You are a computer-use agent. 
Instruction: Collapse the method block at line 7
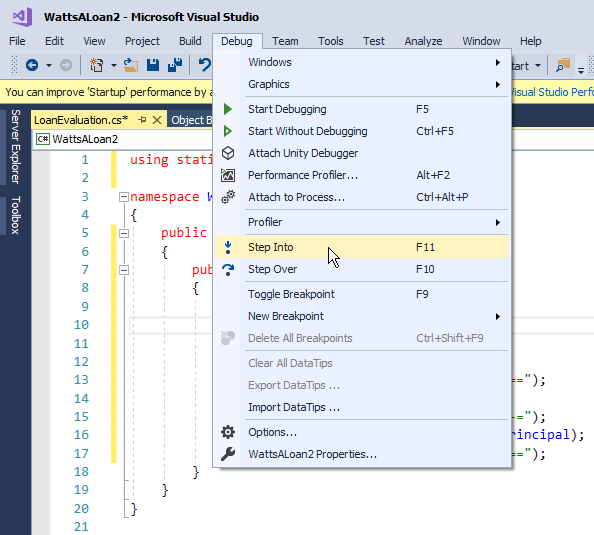123,270
